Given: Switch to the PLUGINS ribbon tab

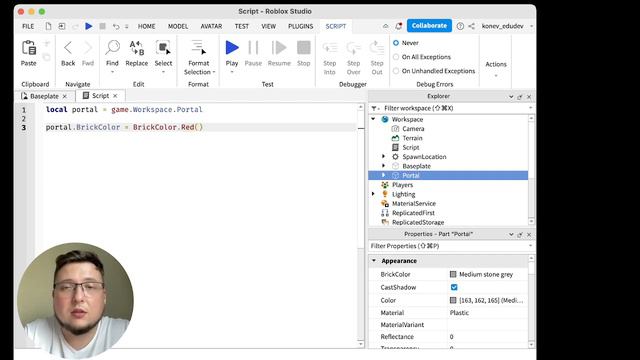Looking at the screenshot, I should coord(300,26).
